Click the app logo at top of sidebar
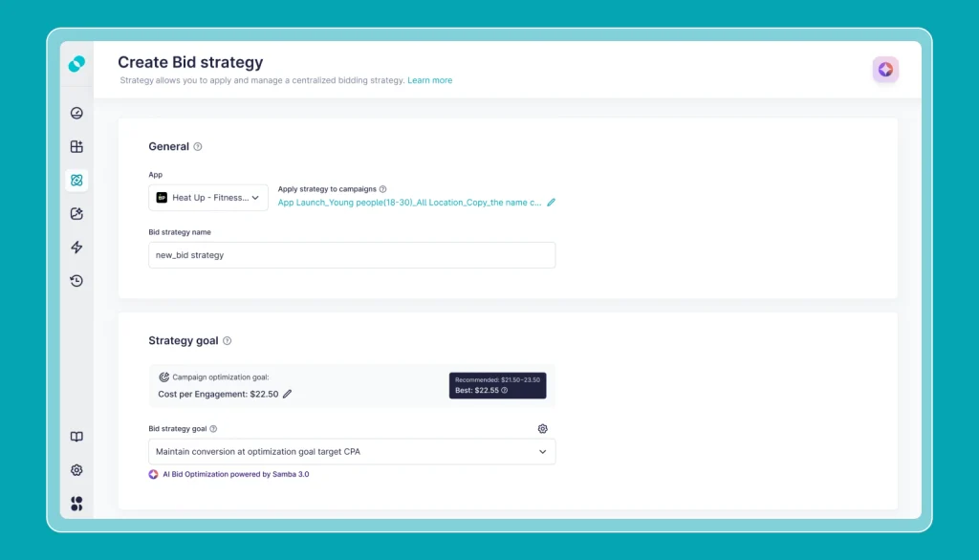 [76, 64]
